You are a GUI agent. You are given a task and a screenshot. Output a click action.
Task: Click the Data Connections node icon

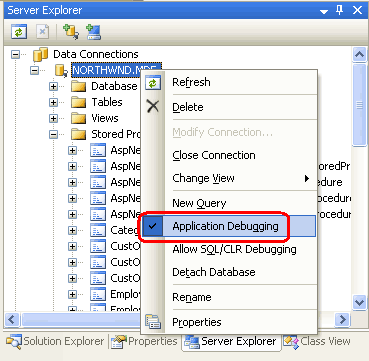[40, 54]
